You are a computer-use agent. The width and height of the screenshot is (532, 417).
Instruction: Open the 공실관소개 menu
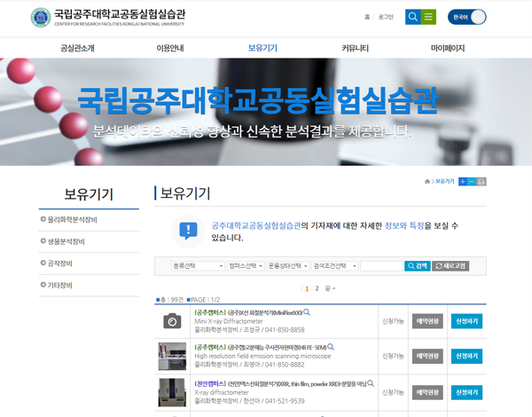click(x=77, y=48)
